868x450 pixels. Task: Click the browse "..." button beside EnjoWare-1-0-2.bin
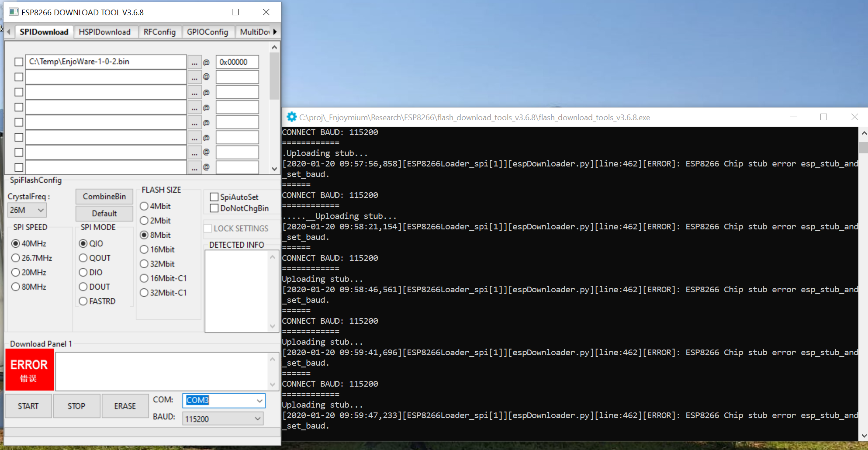coord(194,62)
